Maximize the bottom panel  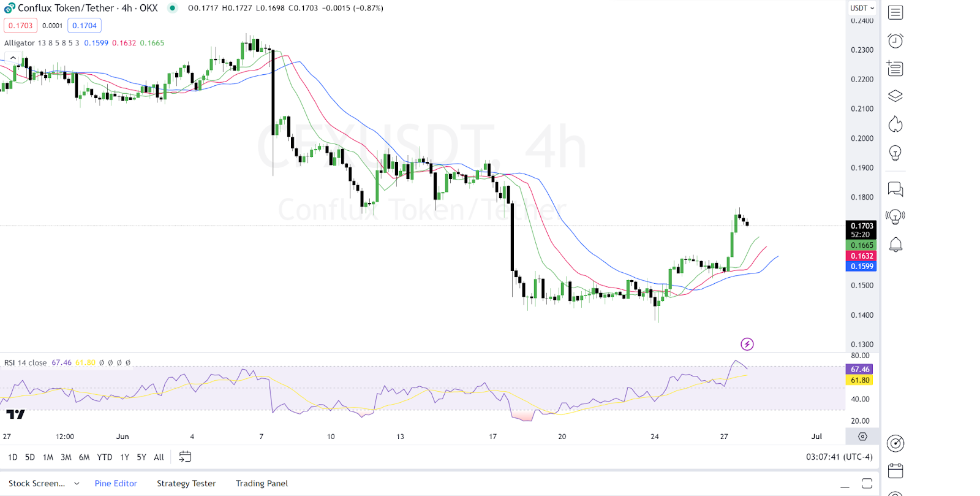pyautogui.click(x=867, y=484)
